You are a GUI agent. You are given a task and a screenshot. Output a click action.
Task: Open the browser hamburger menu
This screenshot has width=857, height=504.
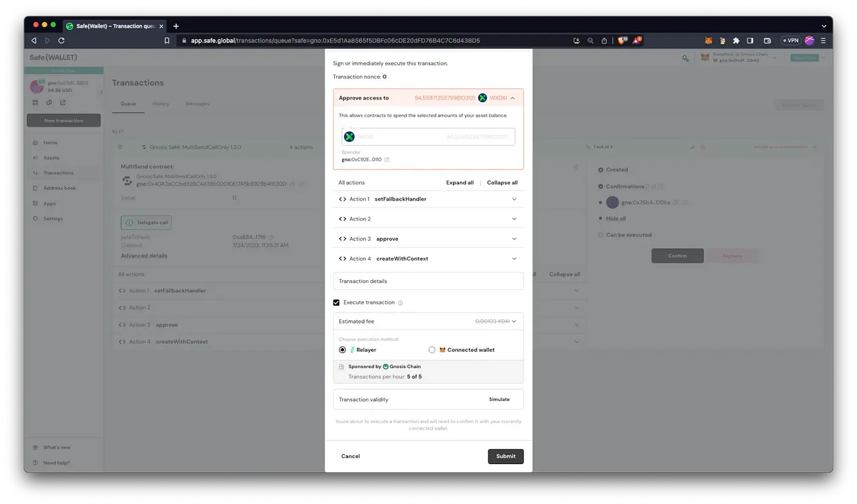(x=823, y=40)
